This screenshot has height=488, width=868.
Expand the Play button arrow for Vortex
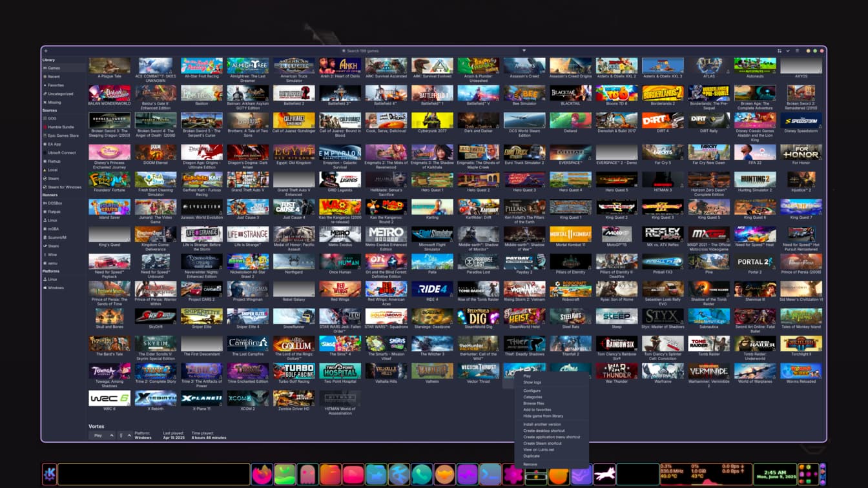click(x=111, y=435)
